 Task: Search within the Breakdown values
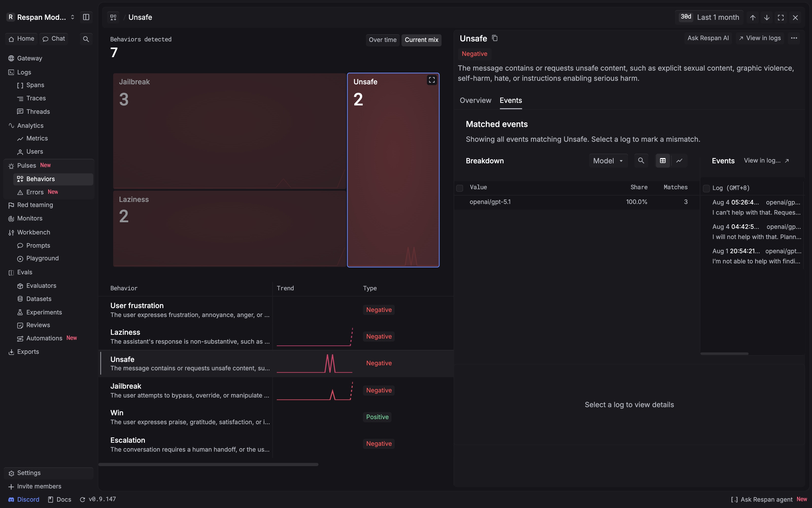point(641,161)
